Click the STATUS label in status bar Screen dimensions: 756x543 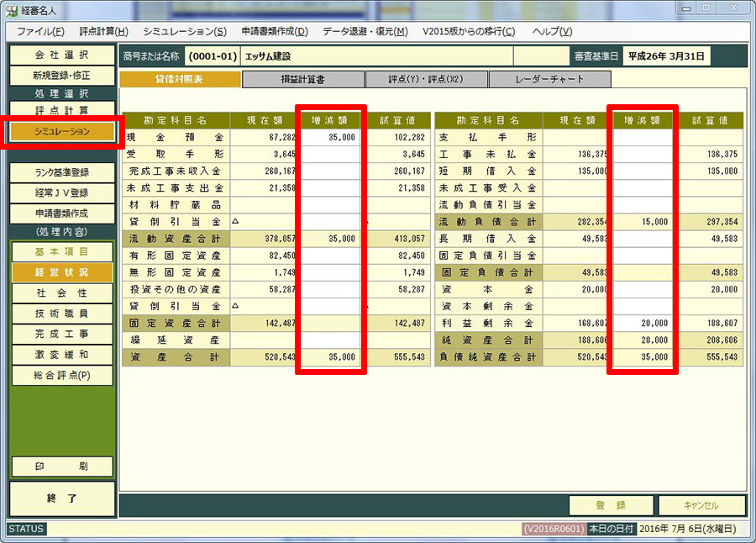25,529
